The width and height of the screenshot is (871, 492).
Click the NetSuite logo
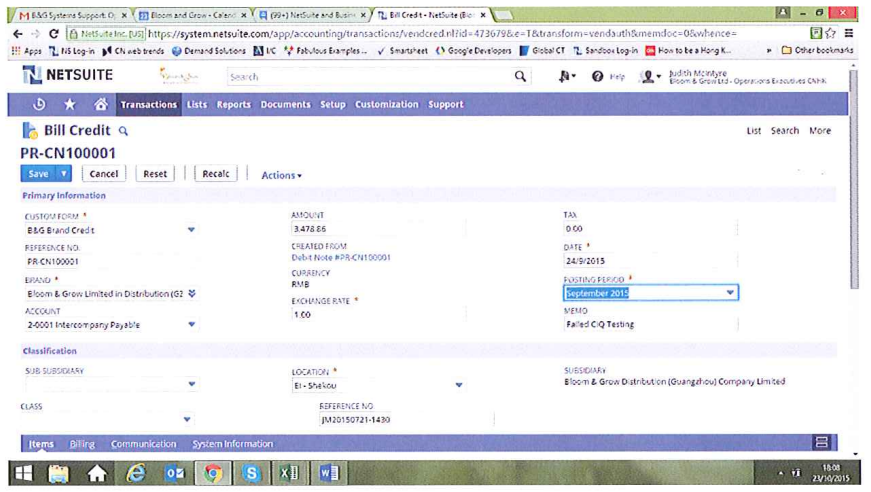68,75
